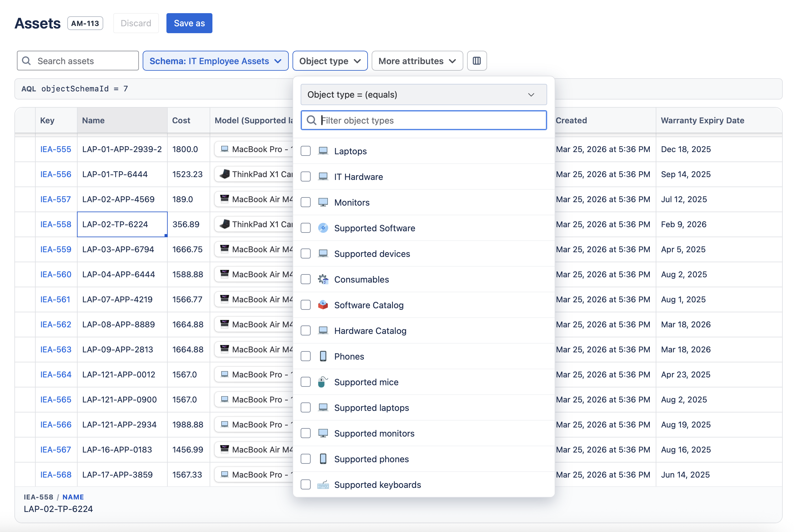Click the Consumables gear icon
This screenshot has height=532, width=794.
[x=323, y=279]
